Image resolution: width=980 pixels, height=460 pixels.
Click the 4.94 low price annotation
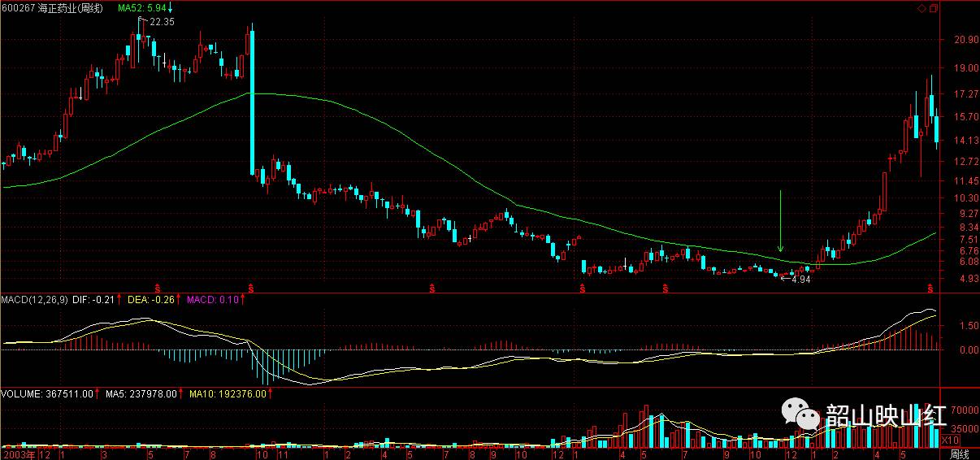pos(800,280)
